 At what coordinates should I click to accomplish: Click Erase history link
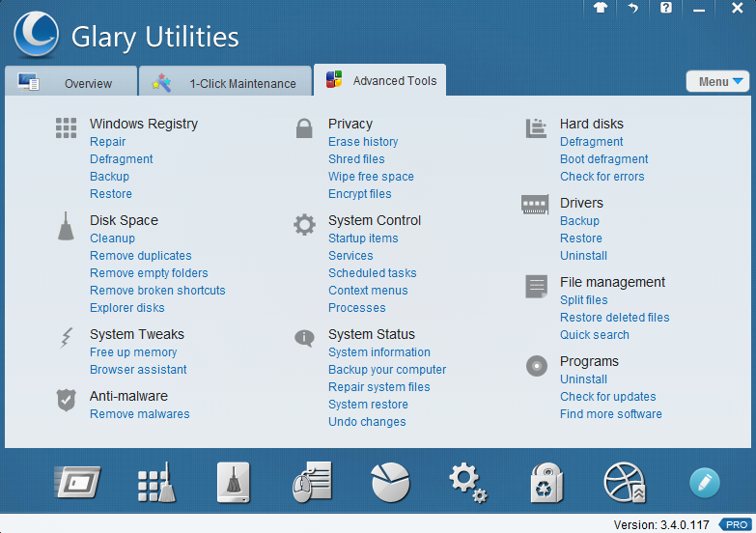click(x=363, y=142)
